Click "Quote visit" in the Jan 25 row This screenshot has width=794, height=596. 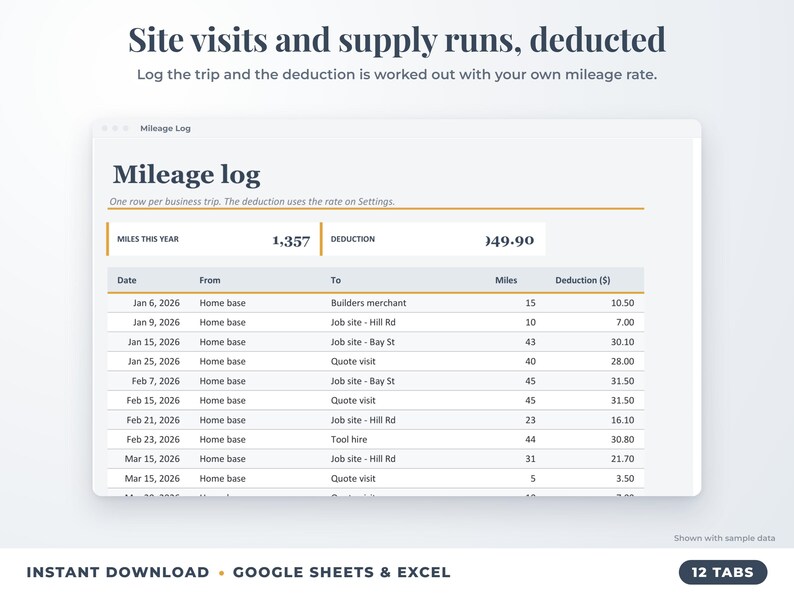click(353, 361)
